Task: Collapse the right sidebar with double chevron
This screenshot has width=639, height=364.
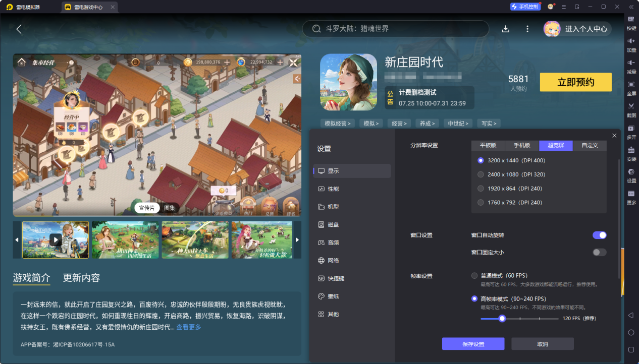Action: [631, 7]
